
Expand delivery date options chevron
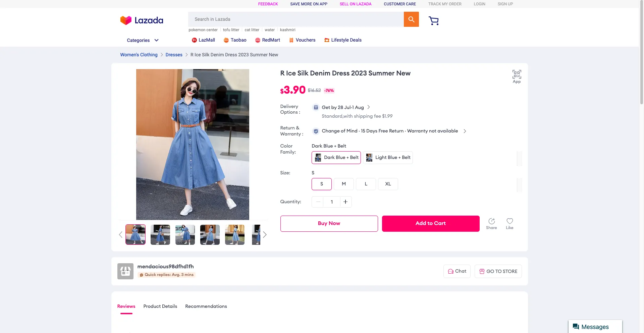[x=369, y=107]
